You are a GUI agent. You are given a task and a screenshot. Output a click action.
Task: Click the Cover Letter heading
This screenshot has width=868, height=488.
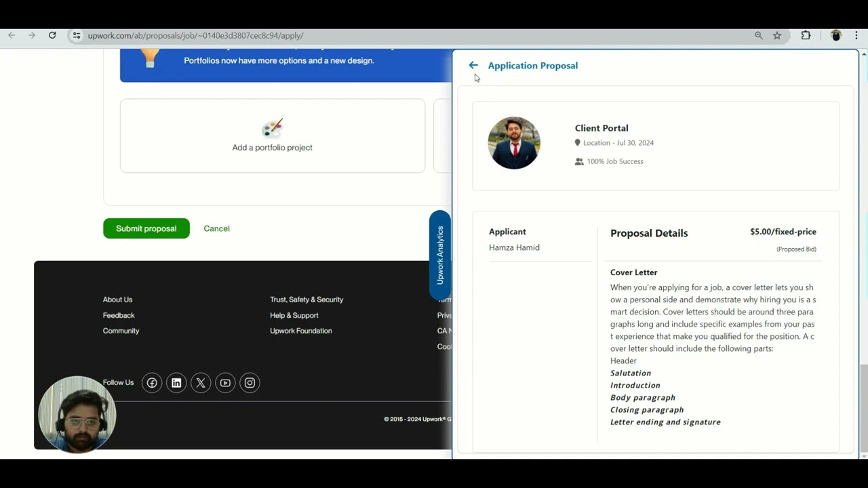click(634, 272)
